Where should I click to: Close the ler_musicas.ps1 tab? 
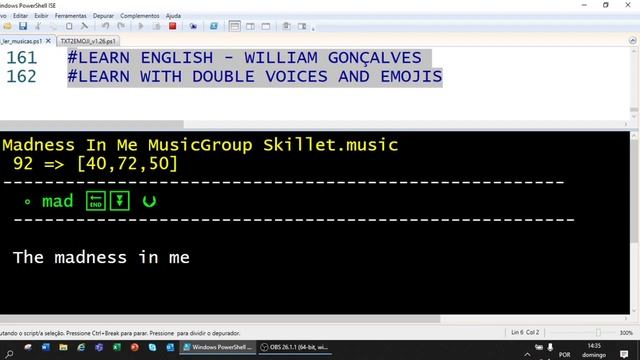(x=48, y=41)
